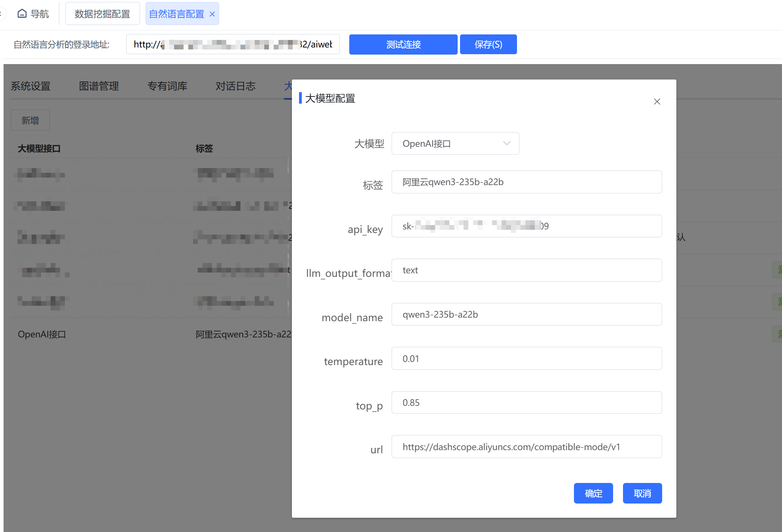Image resolution: width=782 pixels, height=532 pixels.
Task: Click the 保存(S) button
Action: point(488,44)
